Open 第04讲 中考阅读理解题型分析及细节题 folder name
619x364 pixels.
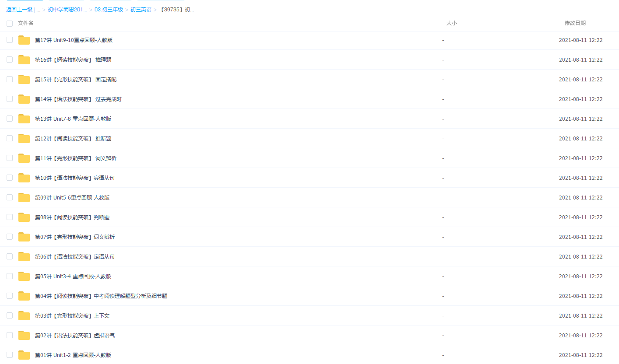(101, 296)
